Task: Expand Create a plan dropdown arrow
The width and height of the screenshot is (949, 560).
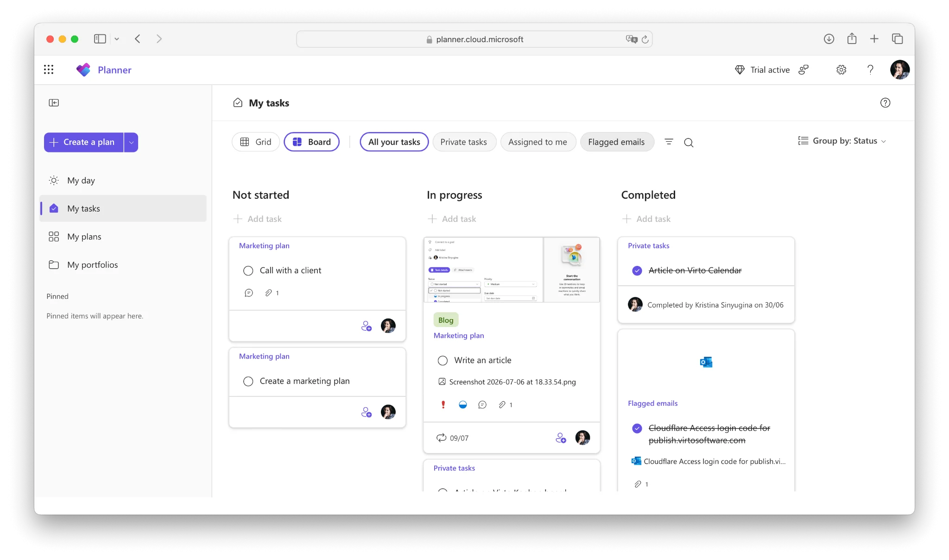Action: pos(131,142)
